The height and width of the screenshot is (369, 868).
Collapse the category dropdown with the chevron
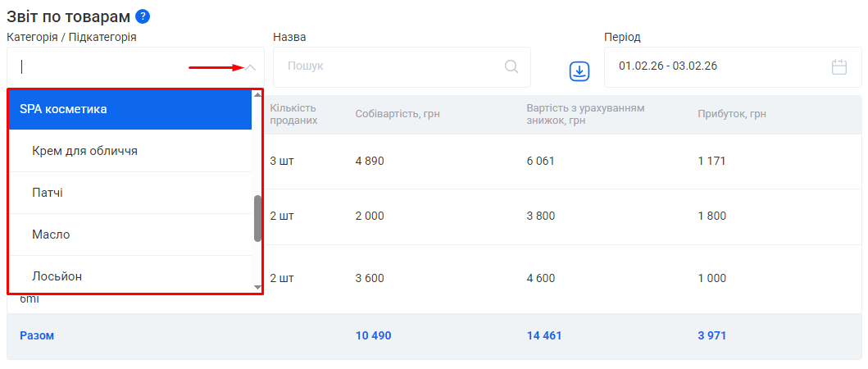pyautogui.click(x=251, y=67)
